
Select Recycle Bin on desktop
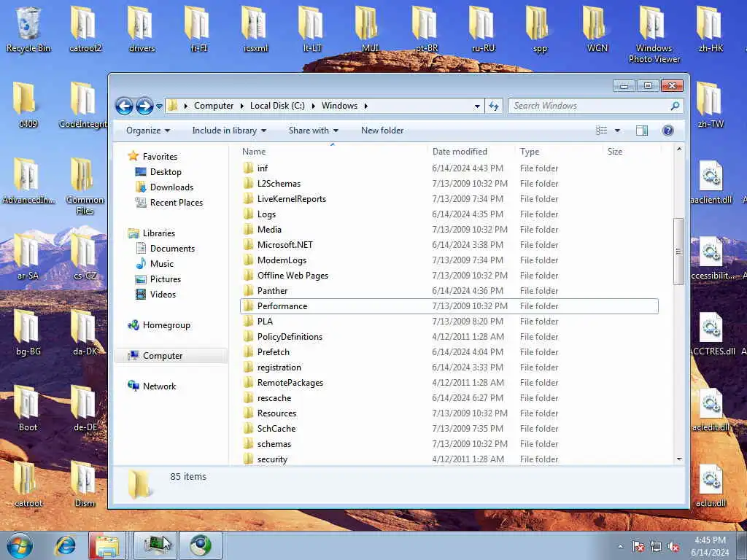click(28, 29)
